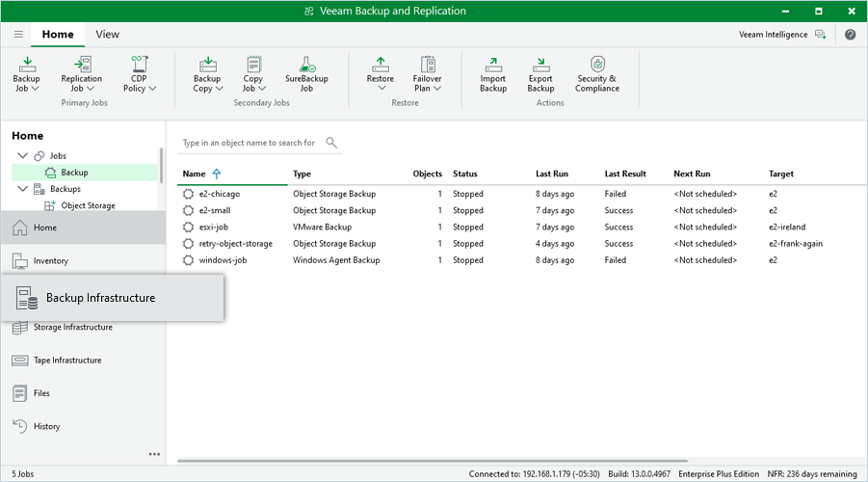
Task: Switch to the View ribbon tab
Action: click(x=108, y=34)
